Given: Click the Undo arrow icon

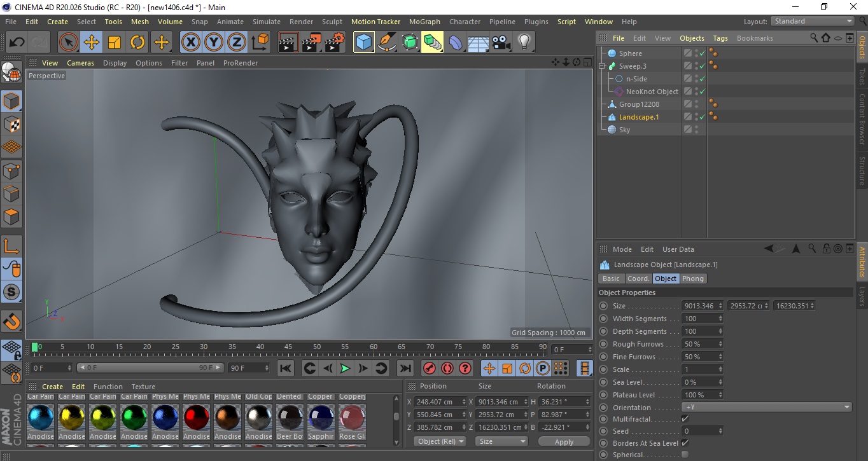Looking at the screenshot, I should tap(17, 43).
